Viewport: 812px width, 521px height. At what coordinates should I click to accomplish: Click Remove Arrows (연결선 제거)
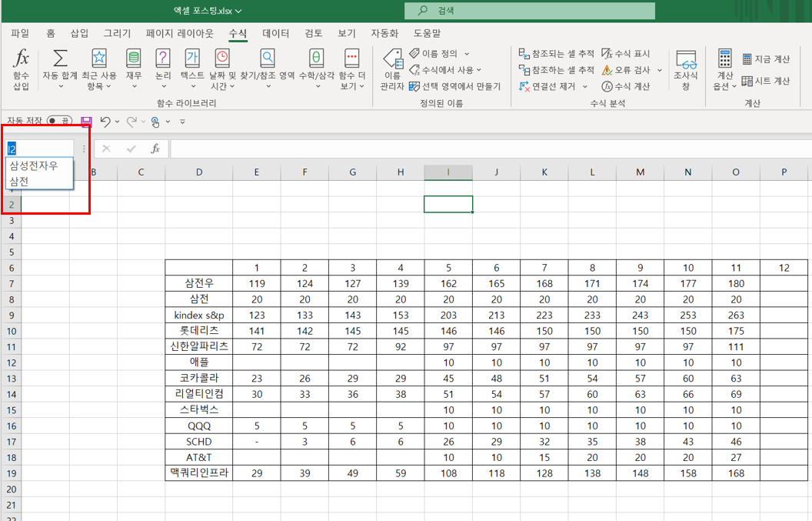pyautogui.click(x=548, y=86)
